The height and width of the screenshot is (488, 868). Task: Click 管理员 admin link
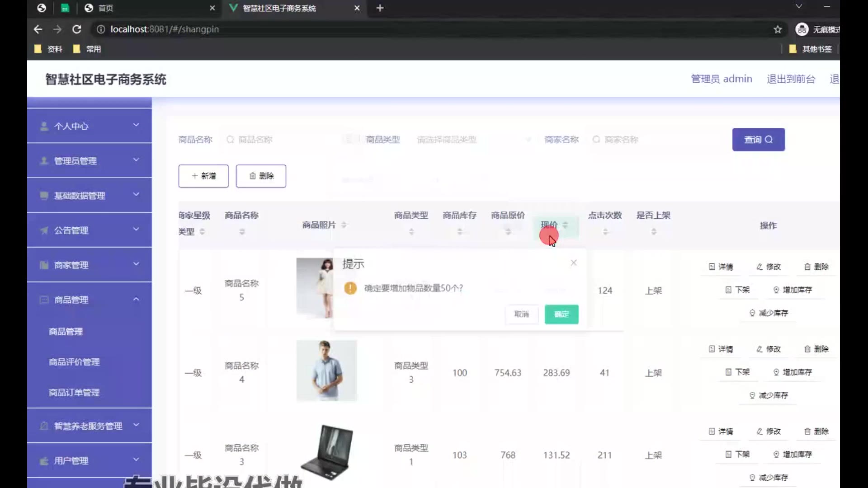[x=722, y=79]
